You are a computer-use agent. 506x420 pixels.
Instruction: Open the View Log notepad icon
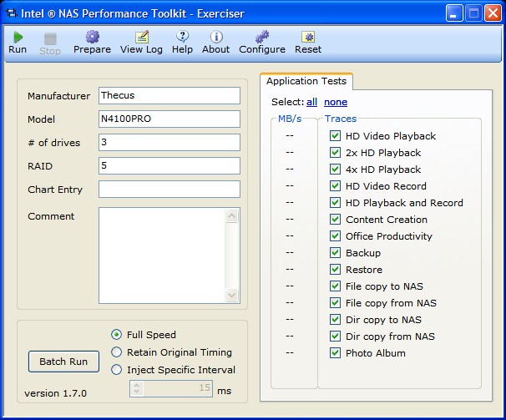(141, 37)
